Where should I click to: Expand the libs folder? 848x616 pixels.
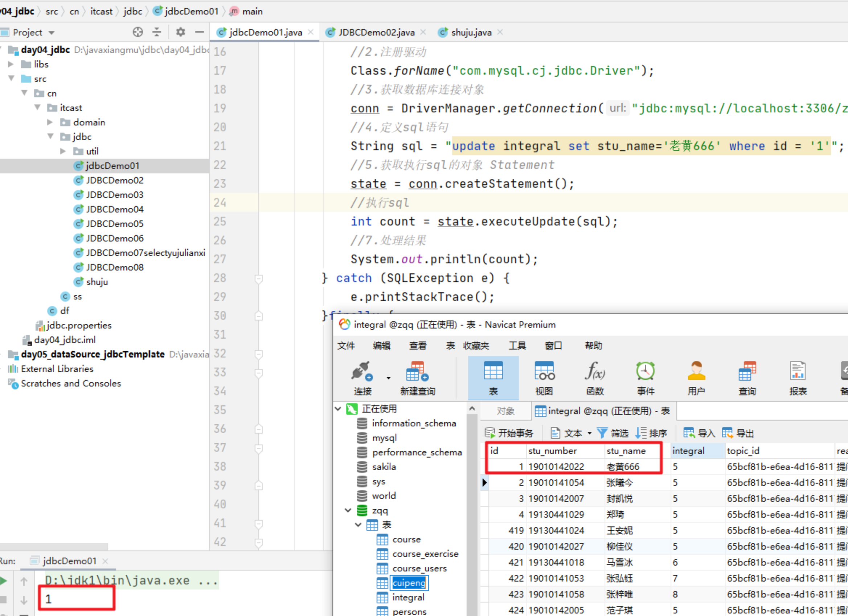coord(11,64)
